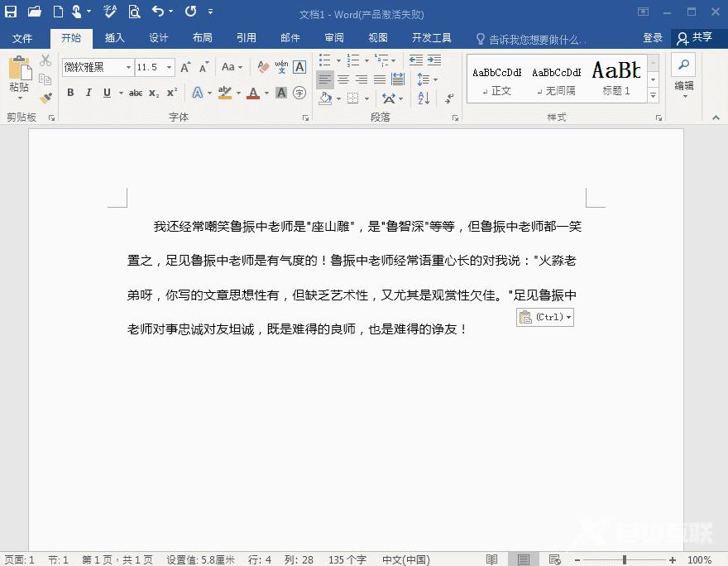Click the 共享 share button
Image resolution: width=728 pixels, height=566 pixels.
[x=694, y=38]
